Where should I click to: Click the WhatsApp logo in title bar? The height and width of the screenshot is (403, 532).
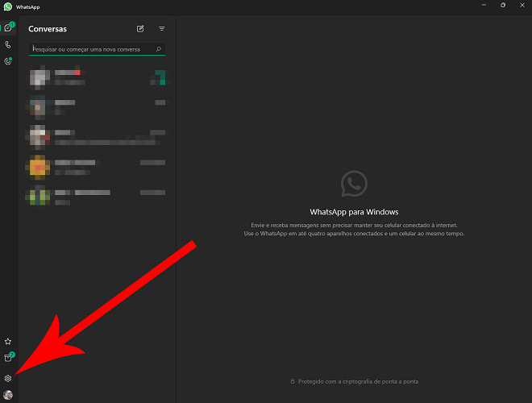tap(8, 6)
